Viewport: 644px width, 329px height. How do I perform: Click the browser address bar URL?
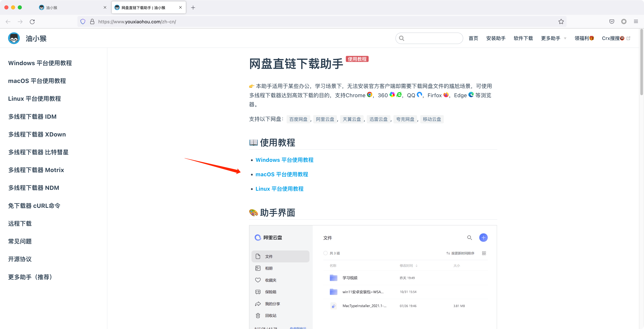[x=137, y=22]
